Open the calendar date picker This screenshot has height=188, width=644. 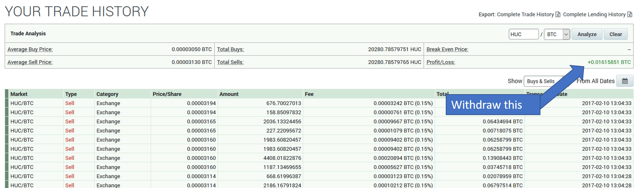[625, 81]
